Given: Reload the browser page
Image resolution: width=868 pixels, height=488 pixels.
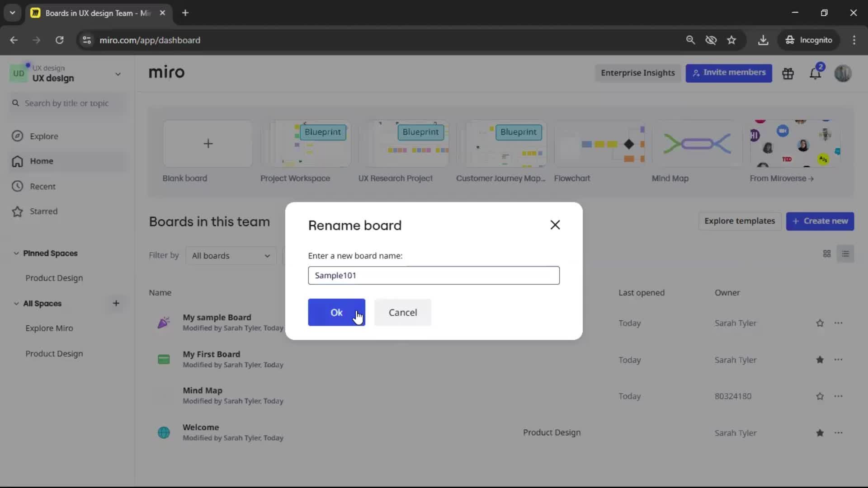Looking at the screenshot, I should [59, 40].
